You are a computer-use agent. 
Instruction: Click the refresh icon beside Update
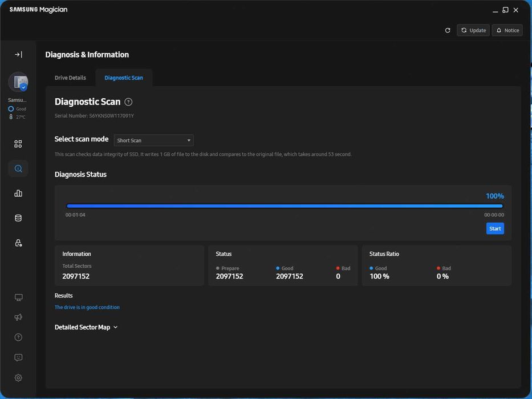[448, 30]
